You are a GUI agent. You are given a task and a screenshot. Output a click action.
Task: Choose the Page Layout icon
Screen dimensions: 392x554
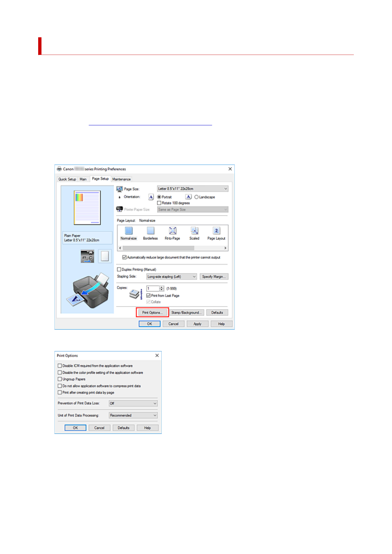[216, 231]
